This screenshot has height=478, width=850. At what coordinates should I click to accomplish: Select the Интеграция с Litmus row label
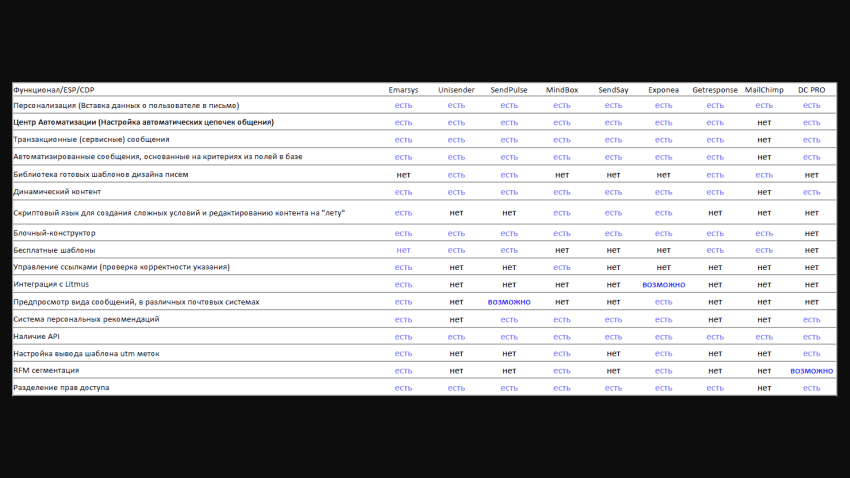click(x=51, y=284)
